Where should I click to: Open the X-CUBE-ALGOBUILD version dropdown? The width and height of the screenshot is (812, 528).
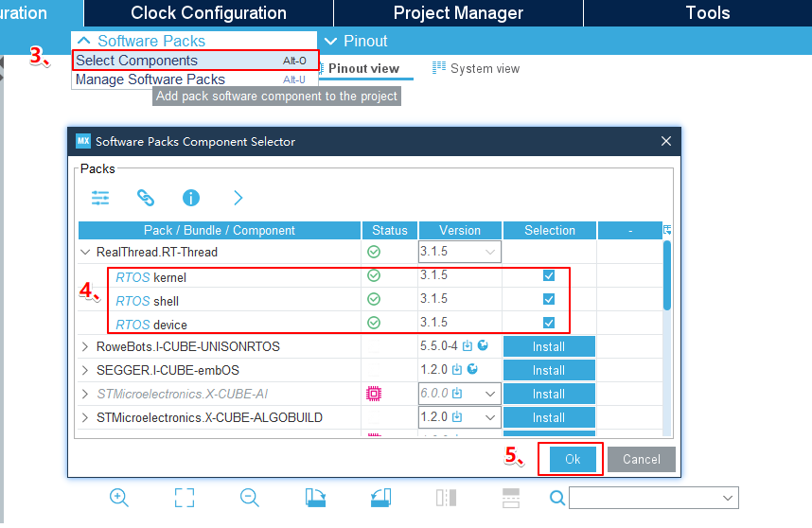[489, 417]
